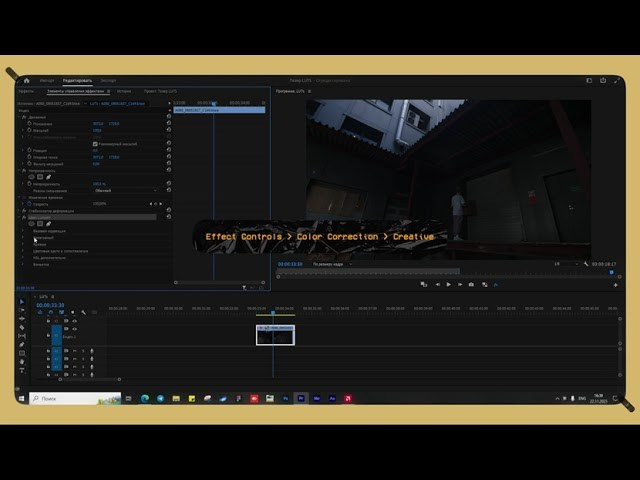The height and width of the screenshot is (480, 640).
Task: Click the Windows Start button
Action: tap(21, 398)
